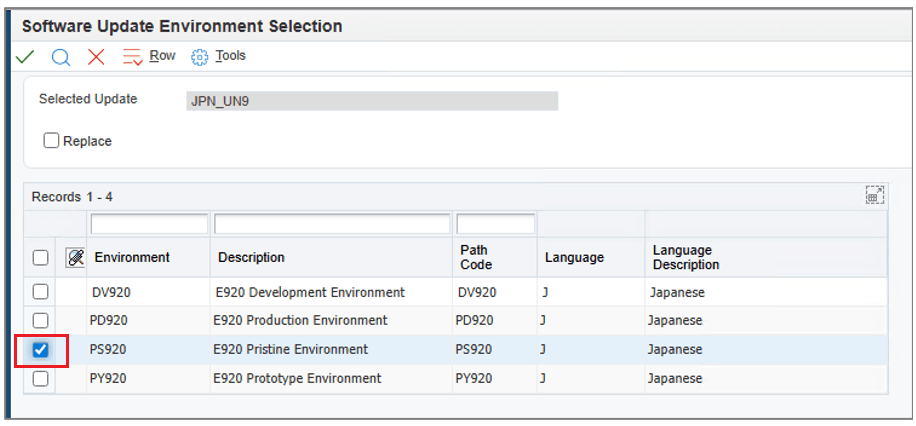
Task: Click the Language Description column header
Action: pos(686,257)
